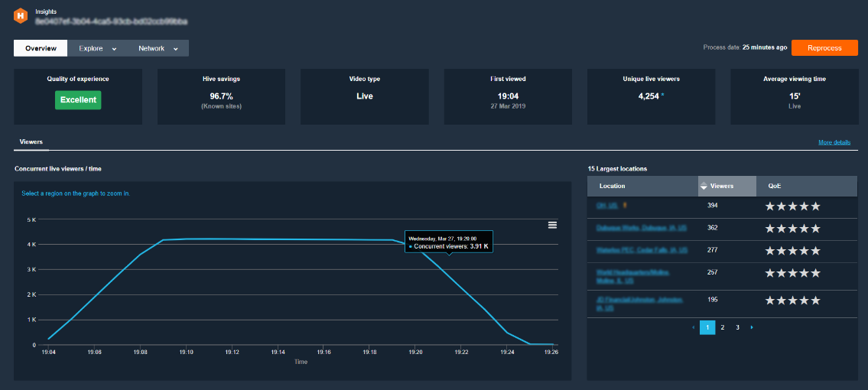Select the Overview tab

[x=41, y=48]
